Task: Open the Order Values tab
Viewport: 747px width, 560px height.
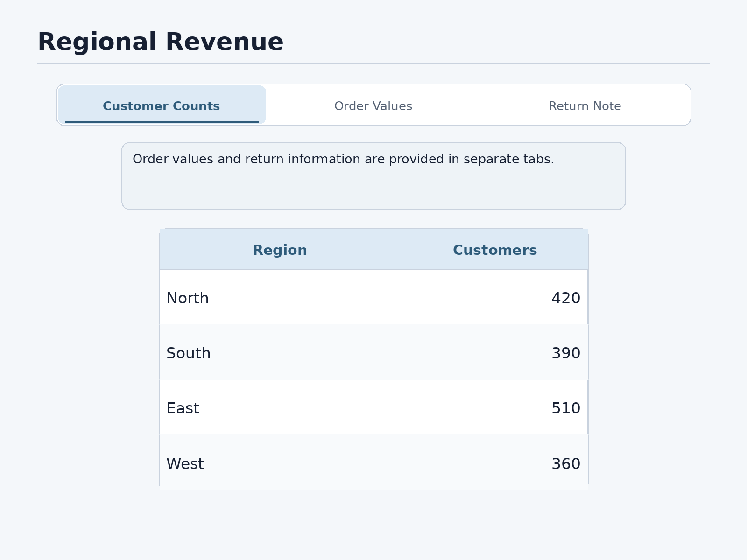Action: (x=373, y=105)
